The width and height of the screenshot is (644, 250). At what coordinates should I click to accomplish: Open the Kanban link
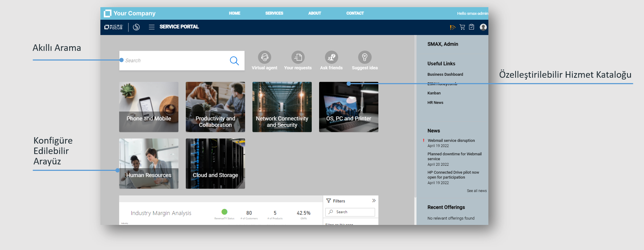[434, 93]
